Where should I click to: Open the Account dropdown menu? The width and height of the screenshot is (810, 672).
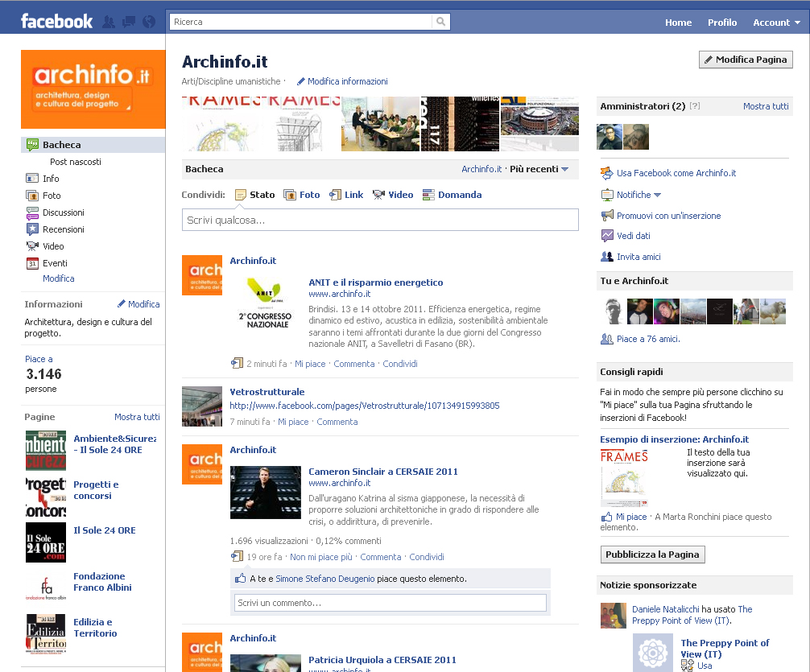click(776, 23)
